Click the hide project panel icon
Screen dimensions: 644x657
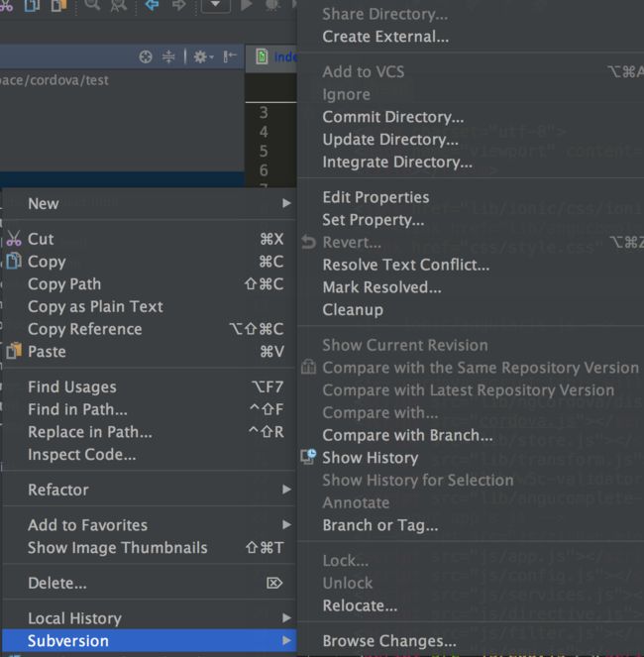230,56
